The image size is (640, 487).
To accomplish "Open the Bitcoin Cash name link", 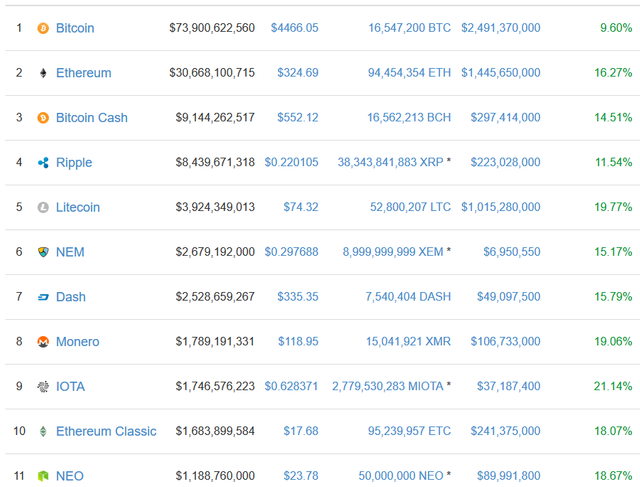I will pos(92,118).
